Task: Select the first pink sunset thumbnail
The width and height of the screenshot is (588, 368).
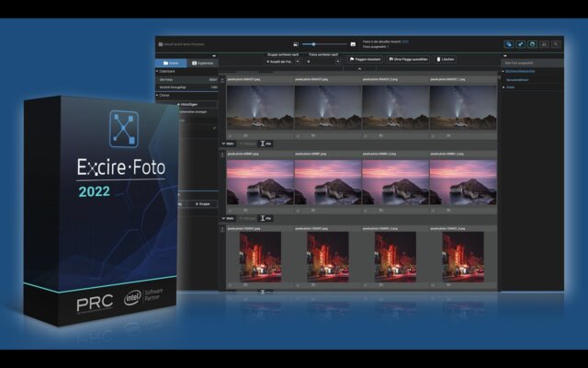Action: click(x=260, y=182)
